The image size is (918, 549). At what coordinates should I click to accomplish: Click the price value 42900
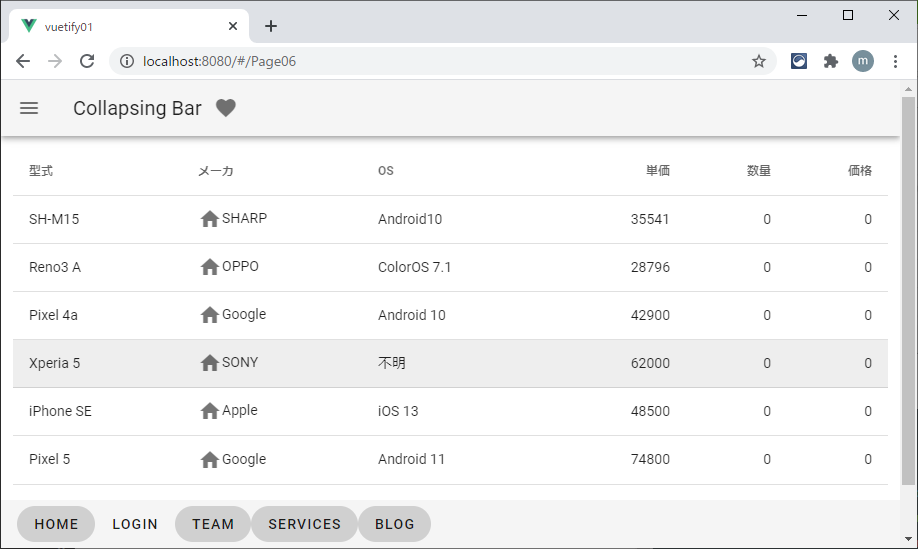650,315
